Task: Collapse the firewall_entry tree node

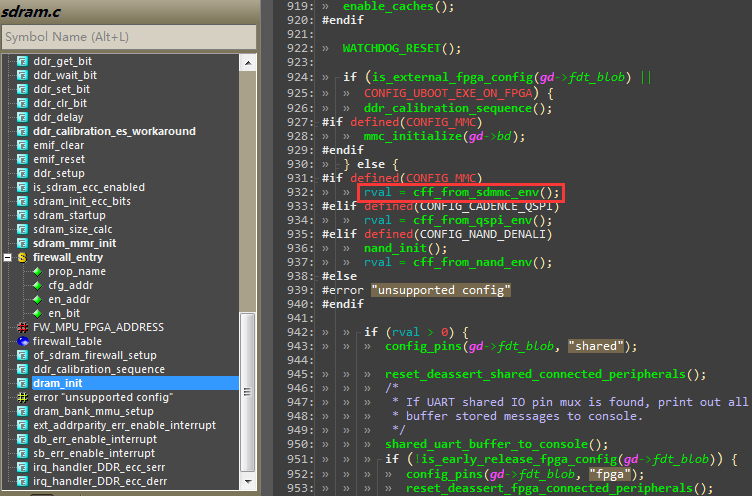Action: 8,257
